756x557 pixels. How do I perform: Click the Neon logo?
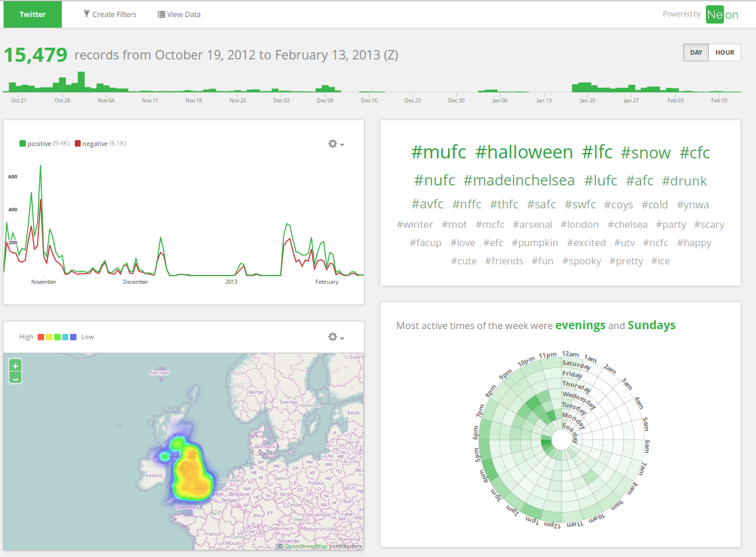pyautogui.click(x=722, y=15)
